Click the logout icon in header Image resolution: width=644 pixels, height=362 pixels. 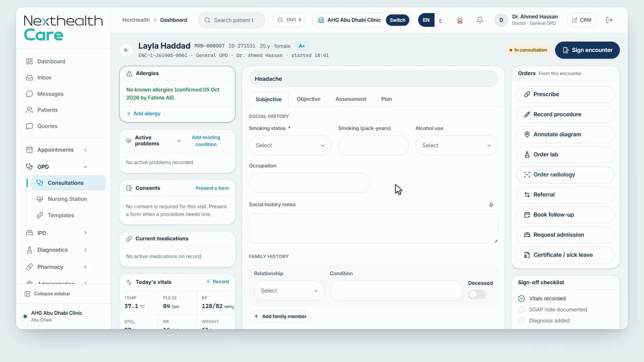pos(609,20)
